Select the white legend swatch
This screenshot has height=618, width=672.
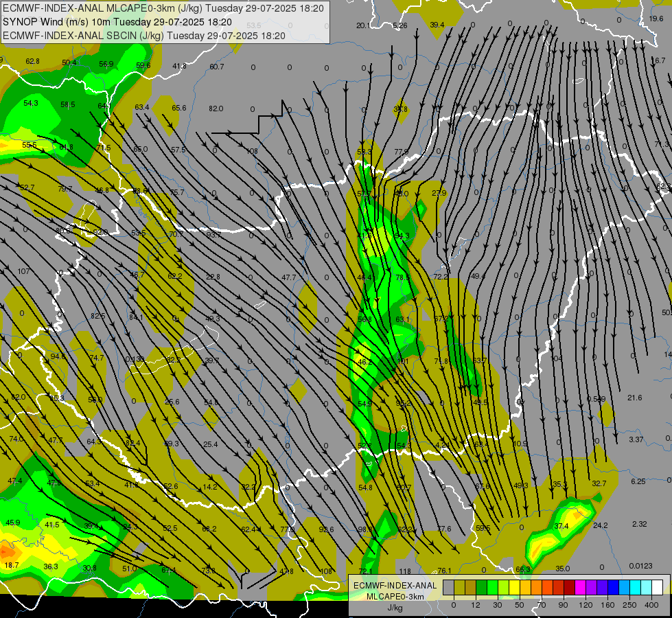click(x=658, y=588)
